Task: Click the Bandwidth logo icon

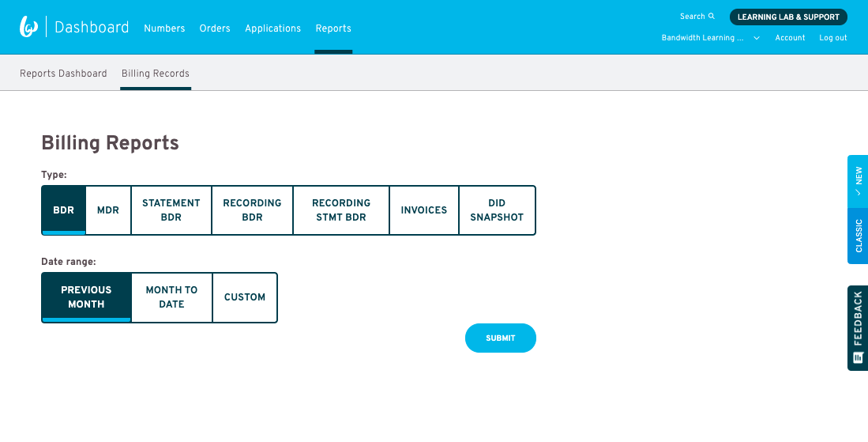Action: pyautogui.click(x=28, y=27)
